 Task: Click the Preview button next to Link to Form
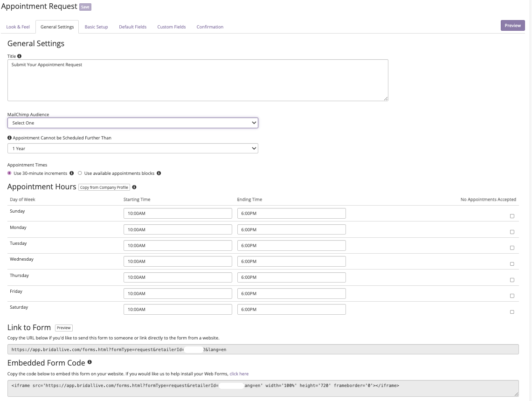pos(64,328)
